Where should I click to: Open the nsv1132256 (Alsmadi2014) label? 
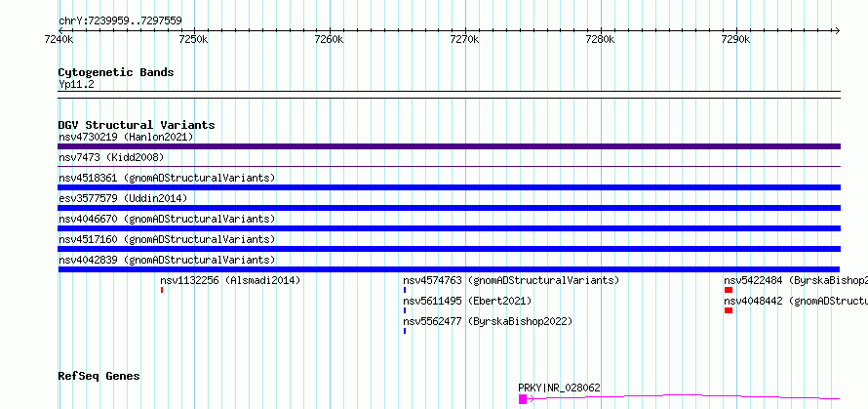pyautogui.click(x=230, y=280)
